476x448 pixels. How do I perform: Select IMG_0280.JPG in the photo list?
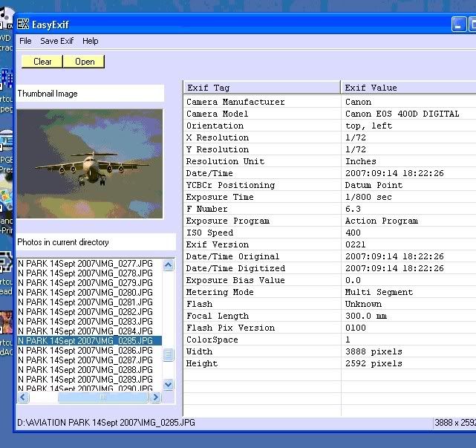[x=85, y=292]
